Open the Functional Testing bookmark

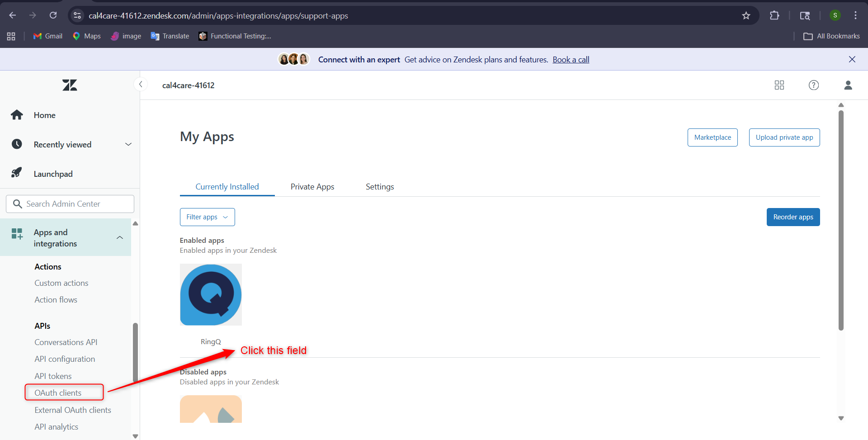pyautogui.click(x=235, y=36)
